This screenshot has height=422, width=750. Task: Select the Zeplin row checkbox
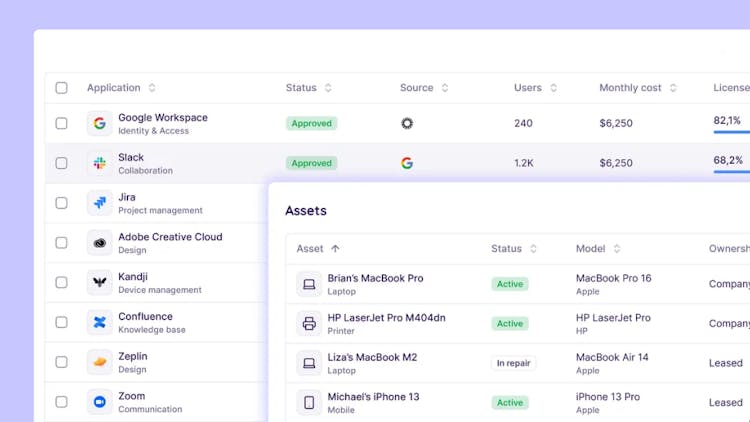62,362
